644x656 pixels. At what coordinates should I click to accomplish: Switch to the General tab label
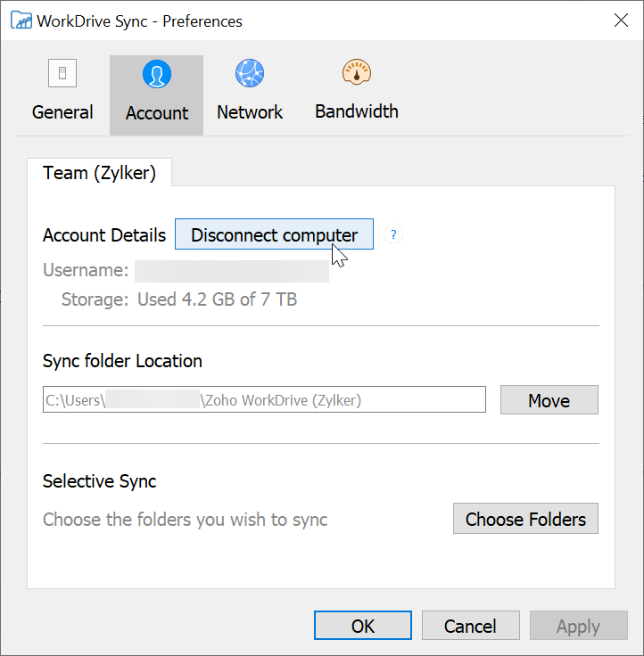point(62,112)
